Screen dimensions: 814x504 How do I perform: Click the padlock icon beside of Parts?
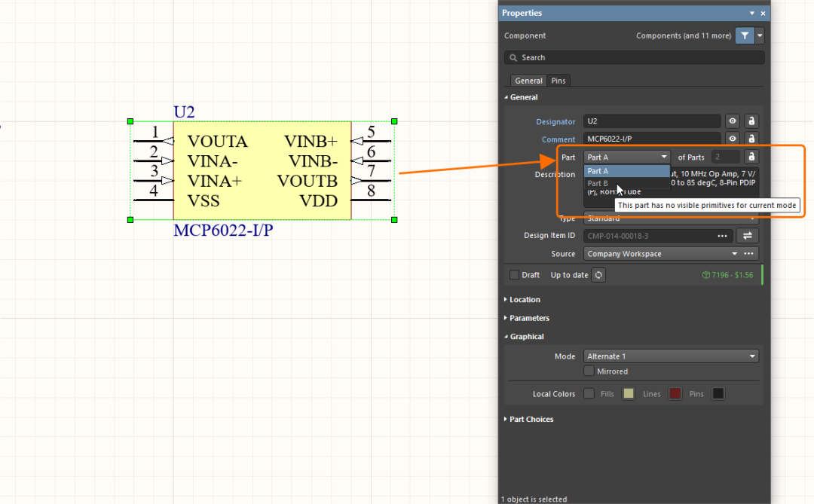pyautogui.click(x=751, y=156)
